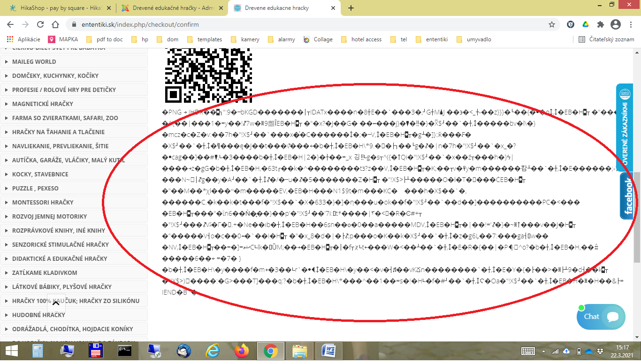
Task: Open Thunderbird from the taskbar
Action: [x=183, y=350]
